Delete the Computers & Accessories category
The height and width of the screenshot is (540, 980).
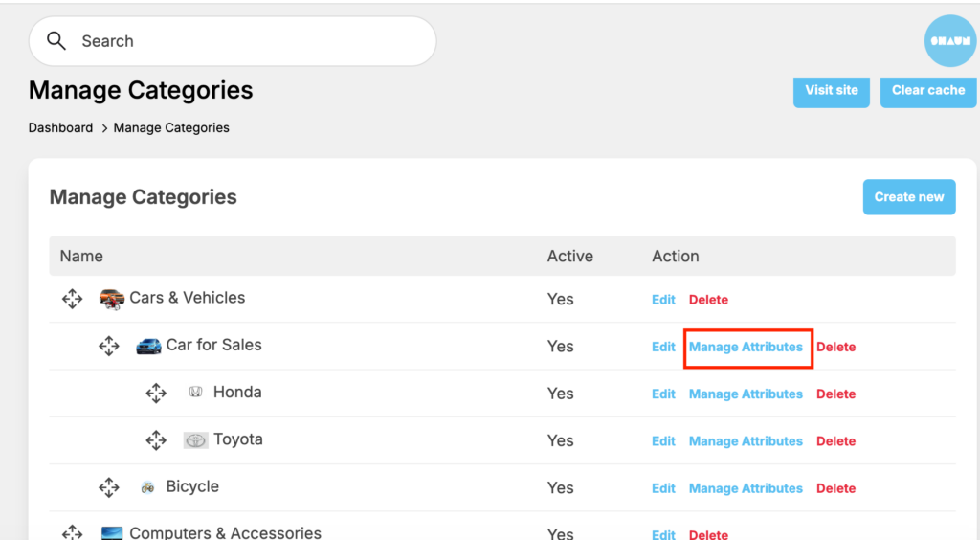pyautogui.click(x=708, y=534)
